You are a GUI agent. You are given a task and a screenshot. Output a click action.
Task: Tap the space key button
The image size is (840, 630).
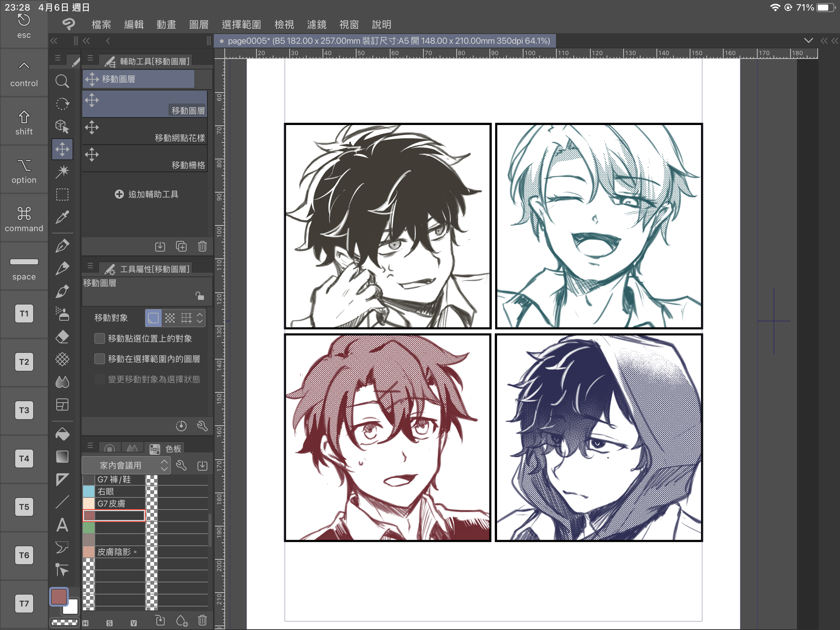point(24,267)
